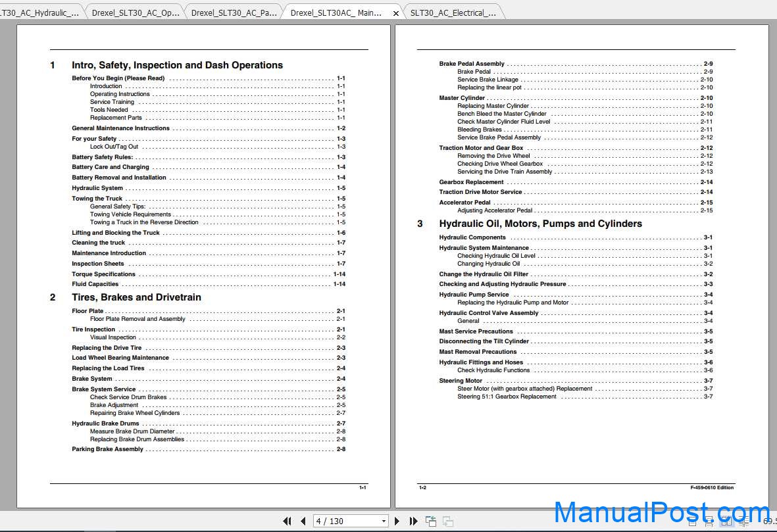Click the 'Brake Adjustment' entry
The width and height of the screenshot is (777, 532).
click(218, 405)
